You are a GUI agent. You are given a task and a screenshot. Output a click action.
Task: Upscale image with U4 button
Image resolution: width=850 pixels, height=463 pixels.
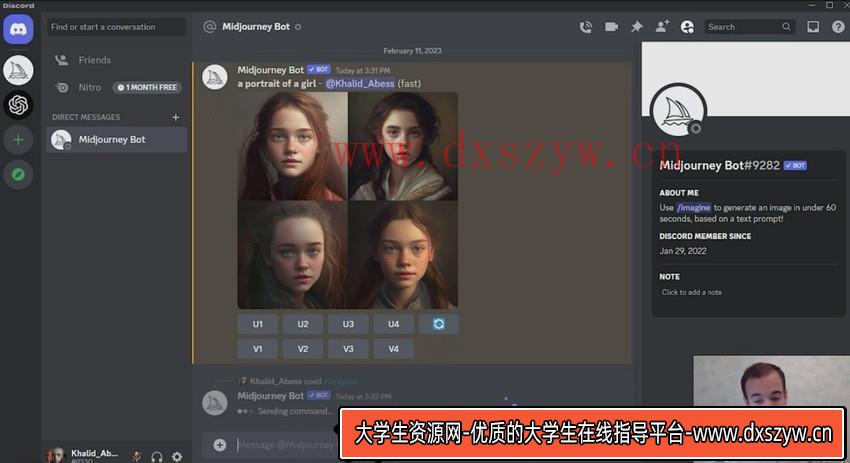[394, 324]
